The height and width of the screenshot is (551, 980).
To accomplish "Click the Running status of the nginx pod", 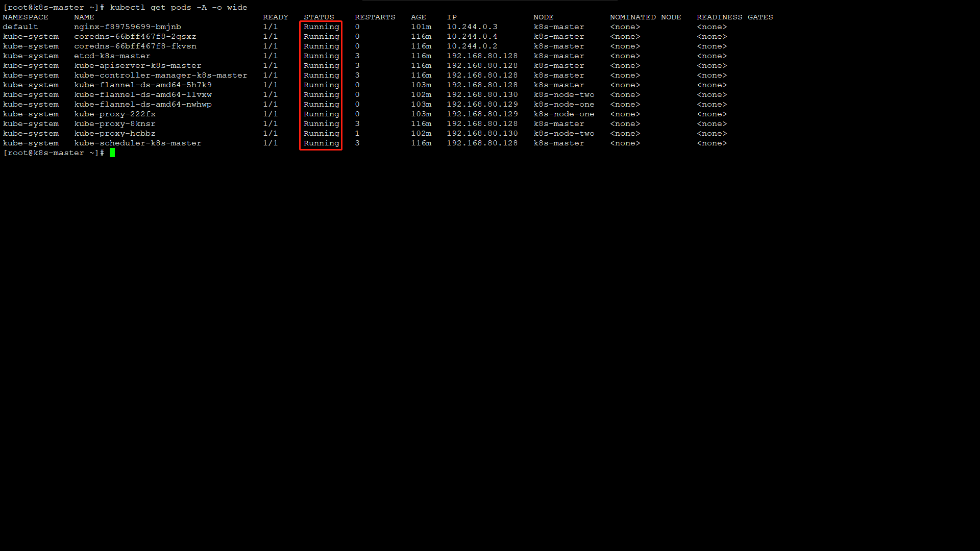I will pos(322,27).
